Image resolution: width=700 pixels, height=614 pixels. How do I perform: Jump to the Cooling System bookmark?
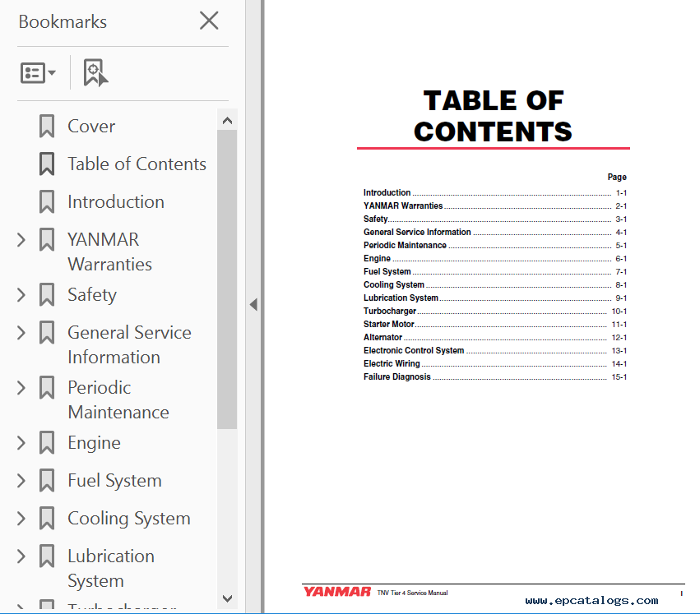129,519
